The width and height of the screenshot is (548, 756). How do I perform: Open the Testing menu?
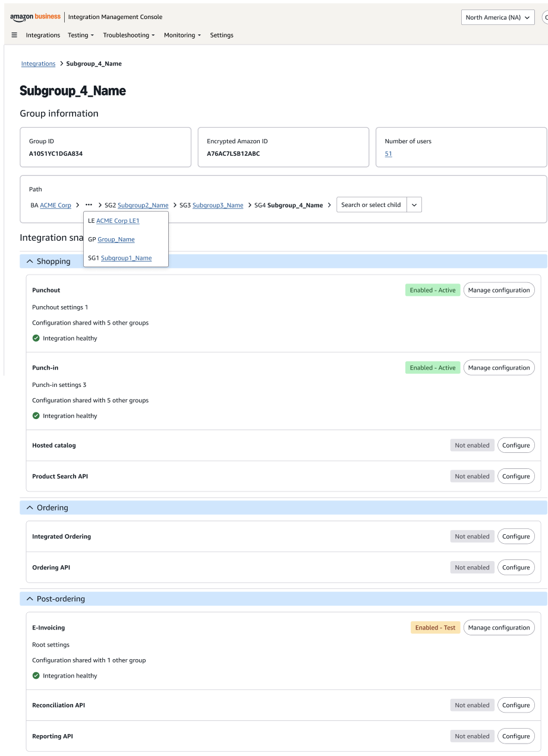[x=81, y=35]
